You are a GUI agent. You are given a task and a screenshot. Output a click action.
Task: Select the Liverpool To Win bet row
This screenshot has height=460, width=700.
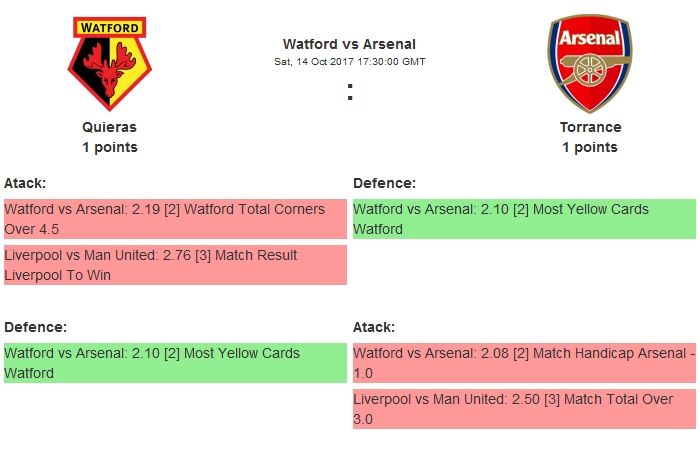tap(175, 265)
